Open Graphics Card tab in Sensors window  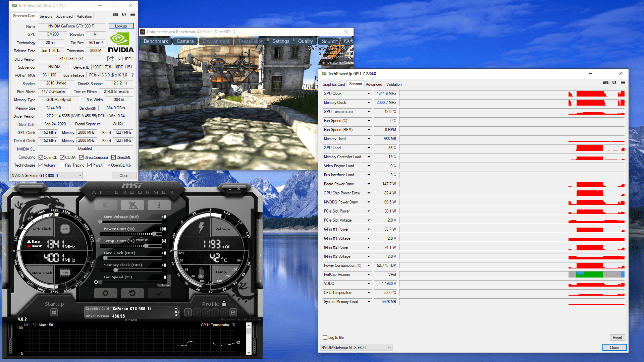333,84
